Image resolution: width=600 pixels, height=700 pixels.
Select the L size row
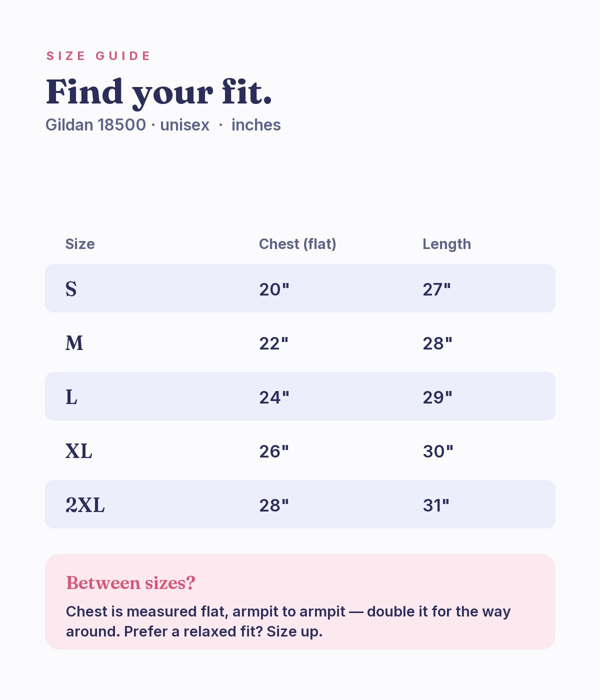point(300,396)
